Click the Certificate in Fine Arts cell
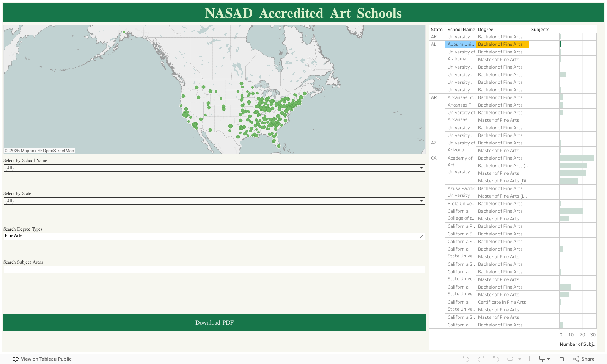 point(502,302)
